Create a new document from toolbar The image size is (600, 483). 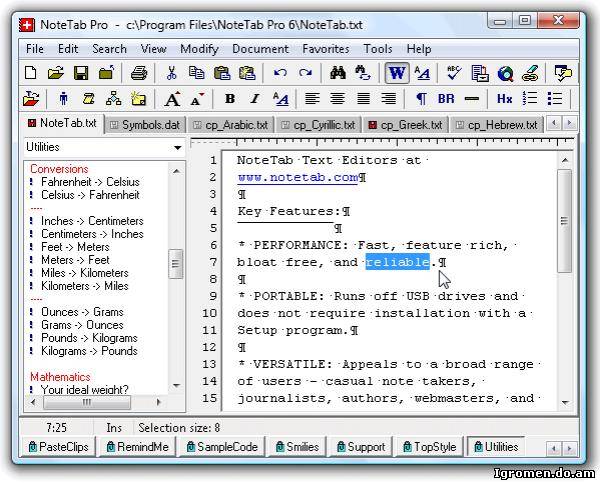point(31,72)
